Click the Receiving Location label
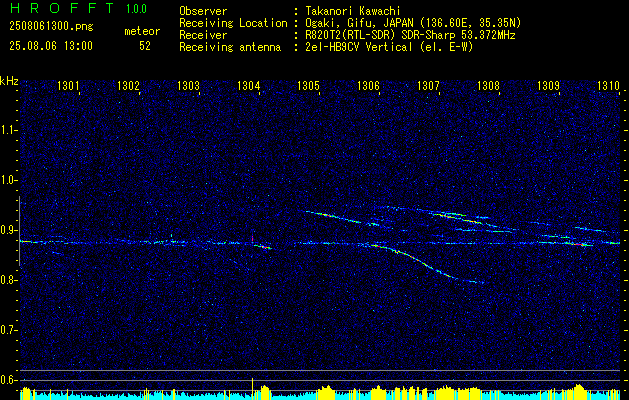This screenshot has height=400, width=629. click(x=233, y=24)
